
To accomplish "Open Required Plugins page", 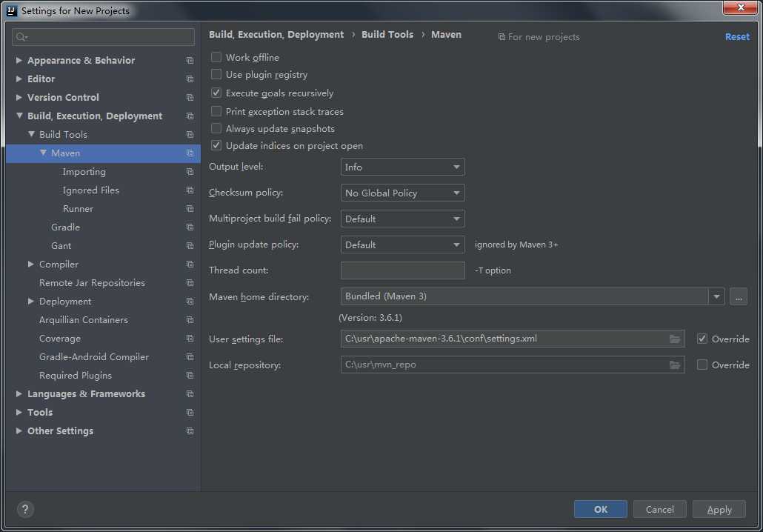I will tap(76, 375).
